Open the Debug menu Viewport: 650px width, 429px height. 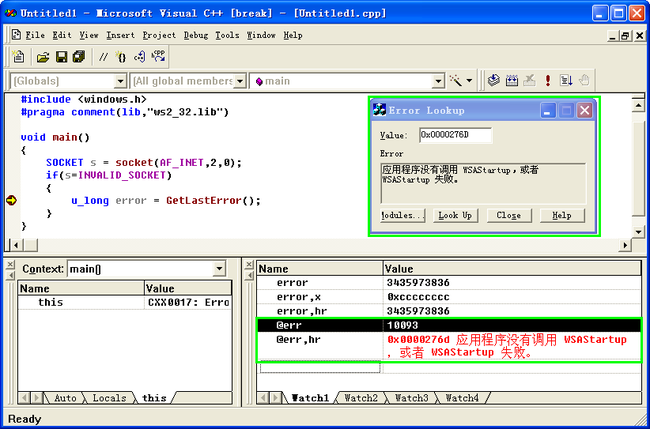point(196,35)
